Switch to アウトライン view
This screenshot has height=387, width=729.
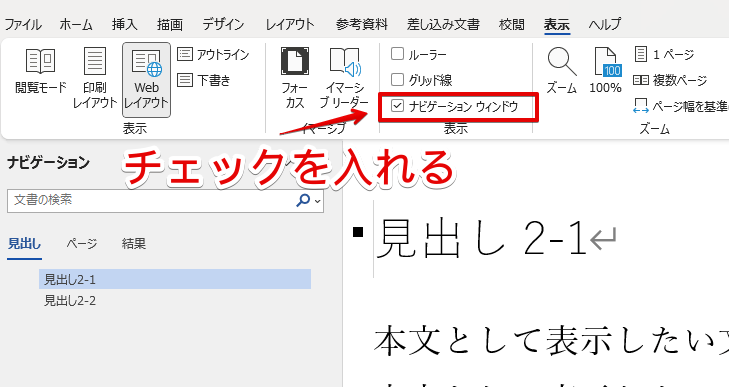(x=213, y=55)
